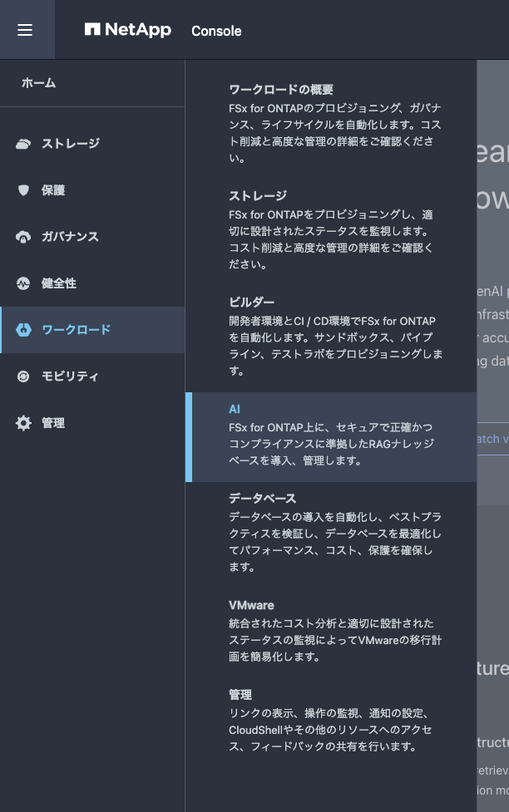The width and height of the screenshot is (509, 812).
Task: Click the ワークロード icon
Action: pos(23,330)
